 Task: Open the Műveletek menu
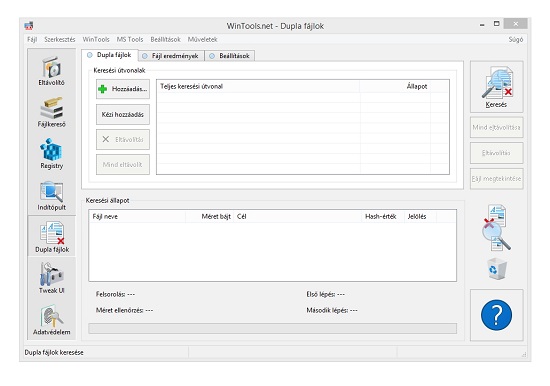coord(202,39)
